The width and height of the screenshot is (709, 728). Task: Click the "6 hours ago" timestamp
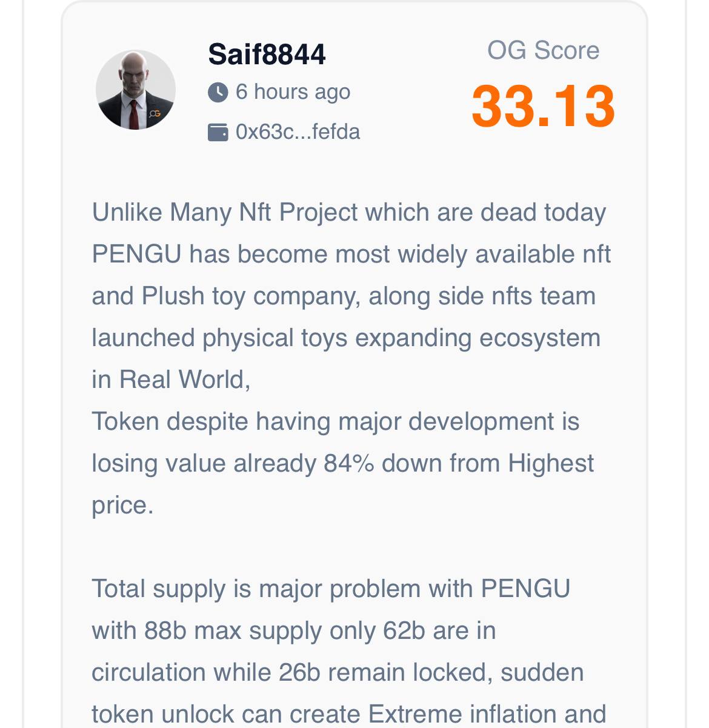click(x=293, y=92)
